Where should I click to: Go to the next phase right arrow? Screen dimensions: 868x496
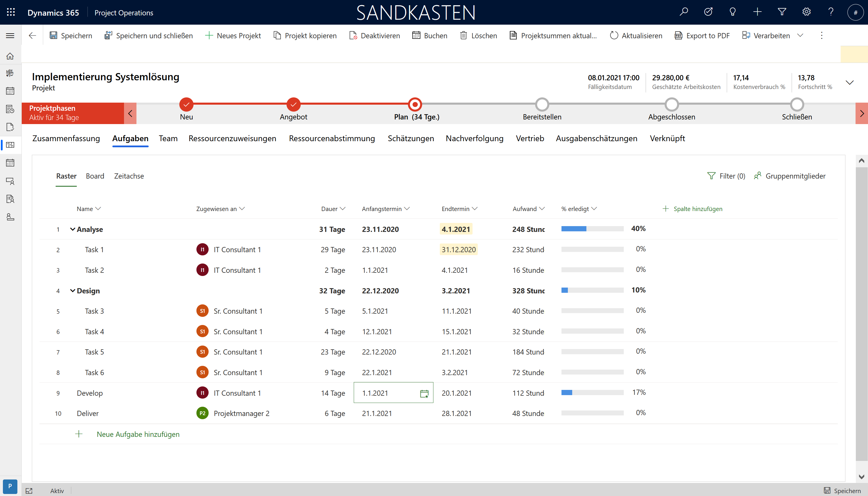coord(862,113)
